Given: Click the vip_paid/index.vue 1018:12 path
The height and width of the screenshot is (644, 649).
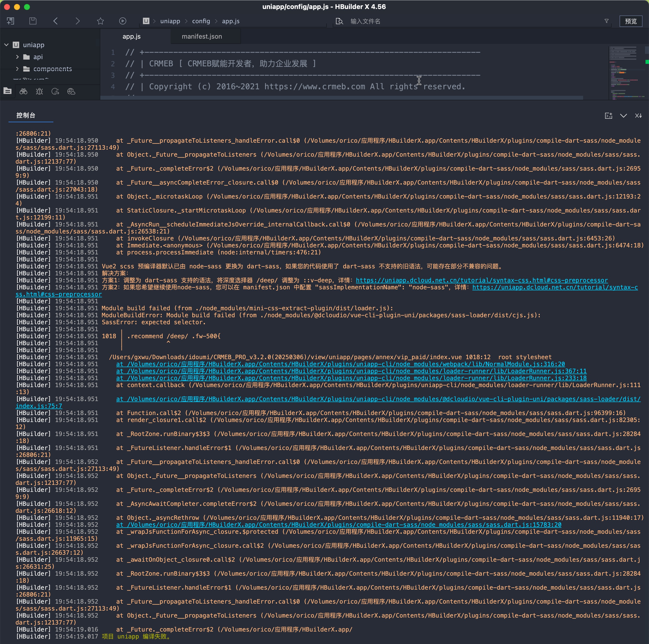Looking at the screenshot, I should click(x=300, y=357).
